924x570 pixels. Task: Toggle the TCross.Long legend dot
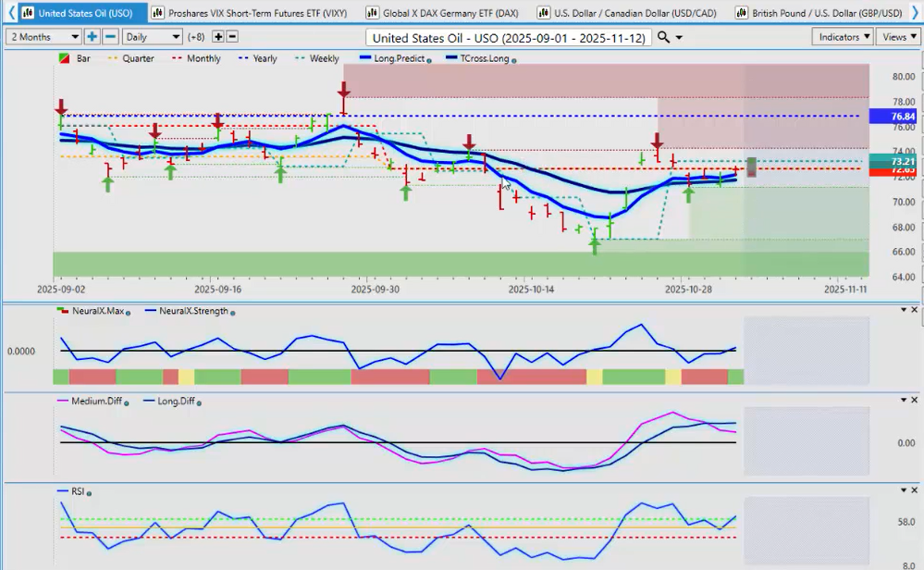click(513, 59)
